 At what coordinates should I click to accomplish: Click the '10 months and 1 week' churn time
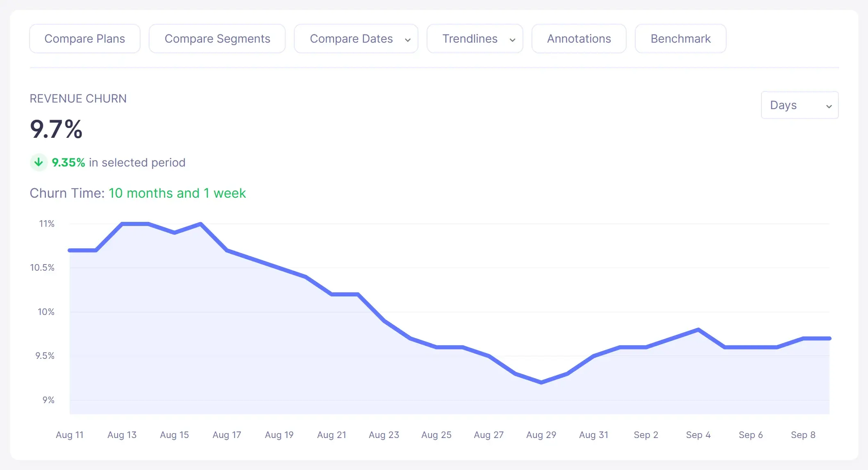point(177,193)
